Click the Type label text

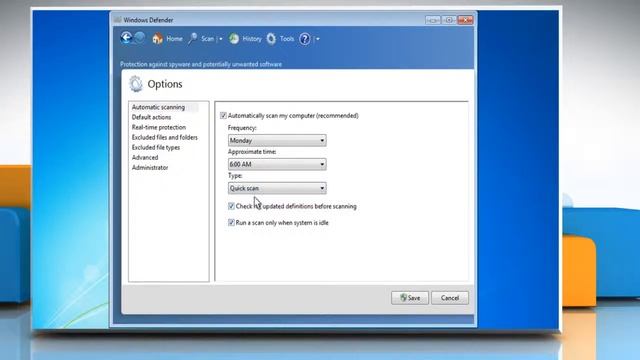(x=235, y=176)
